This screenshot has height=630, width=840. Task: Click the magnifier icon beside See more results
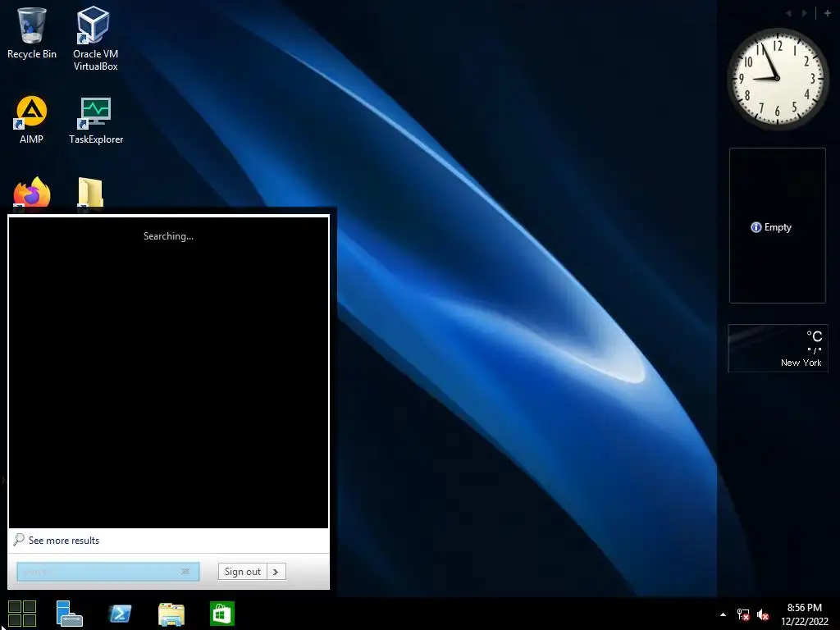click(x=19, y=540)
